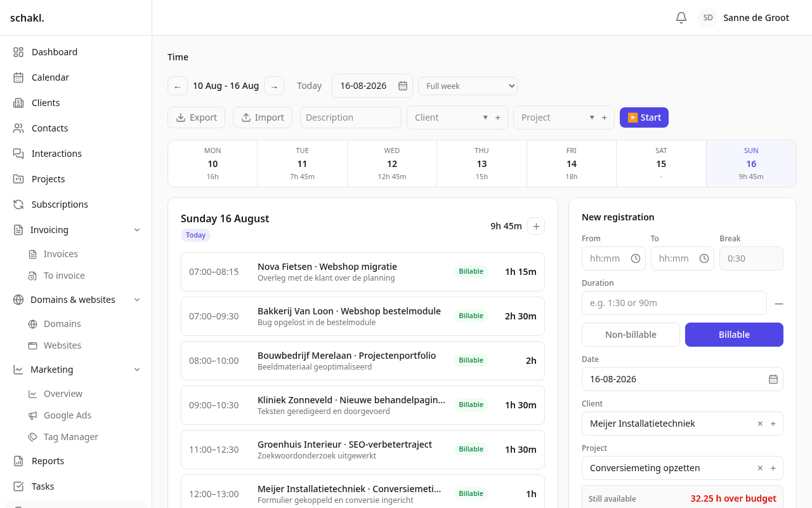This screenshot has width=812, height=508.
Task: Open the Groenhuis Interieur SEO-verbetertraject entry
Action: 363,450
